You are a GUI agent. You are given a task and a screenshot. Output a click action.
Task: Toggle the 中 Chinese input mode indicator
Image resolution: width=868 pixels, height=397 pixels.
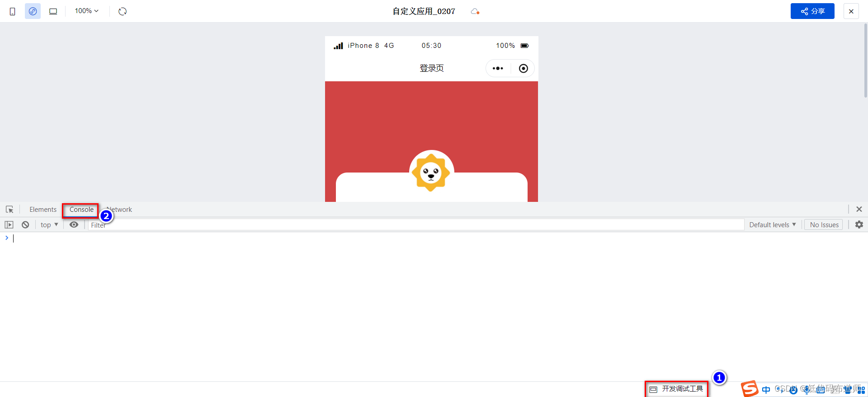(766, 389)
